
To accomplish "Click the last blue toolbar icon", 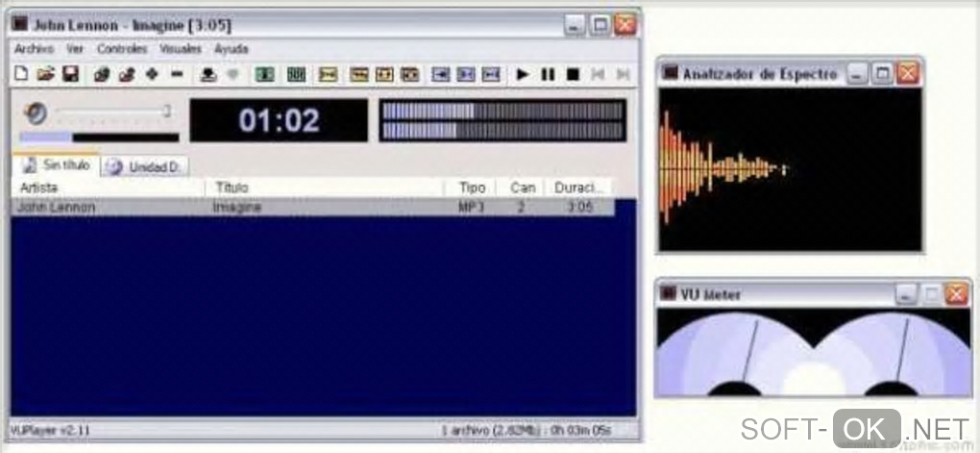I will pos(491,74).
